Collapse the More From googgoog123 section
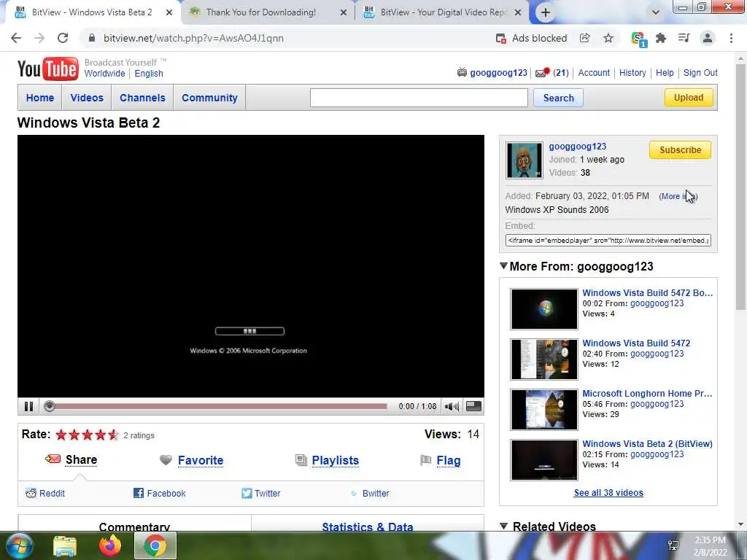747x560 pixels. coord(503,265)
